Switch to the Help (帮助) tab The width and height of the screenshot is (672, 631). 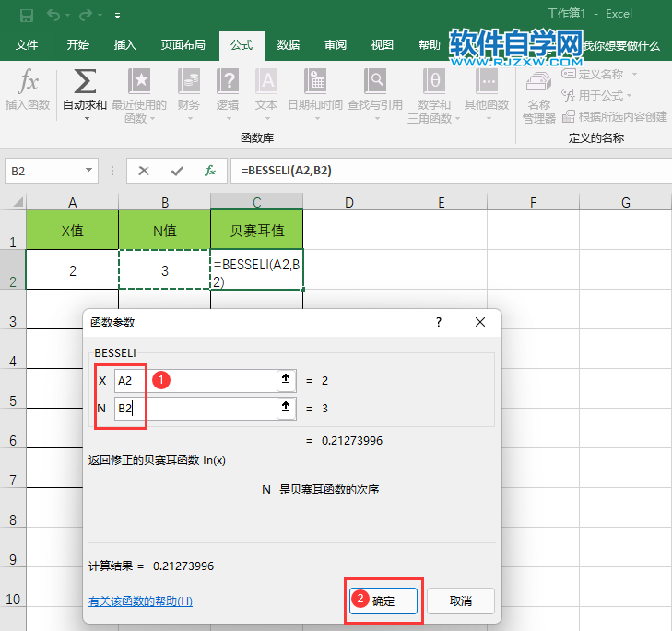click(429, 45)
